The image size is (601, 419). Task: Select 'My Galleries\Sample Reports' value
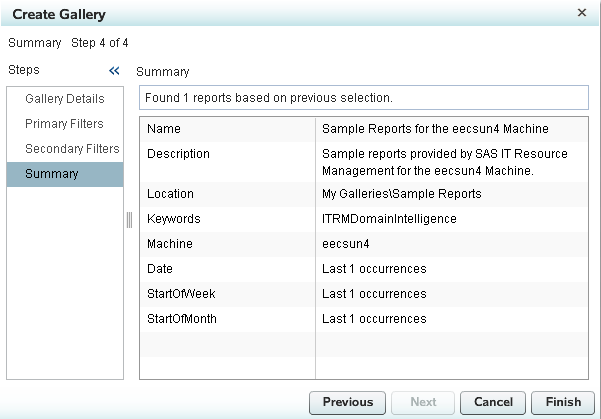point(401,194)
